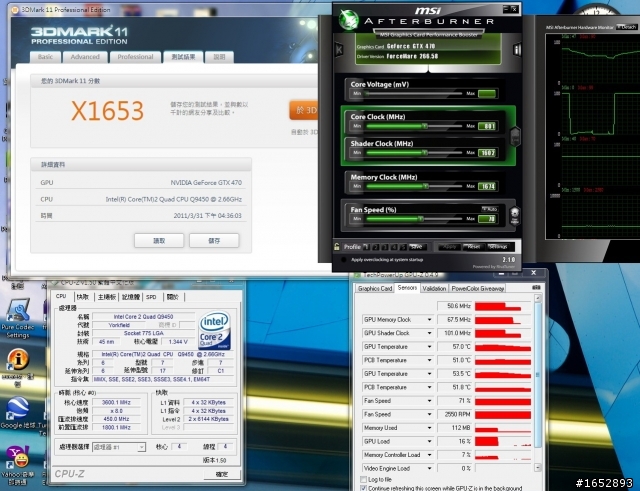640x491 pixels.
Task: Open the Memory Controller Load sensor dropdown
Action: click(x=429, y=455)
